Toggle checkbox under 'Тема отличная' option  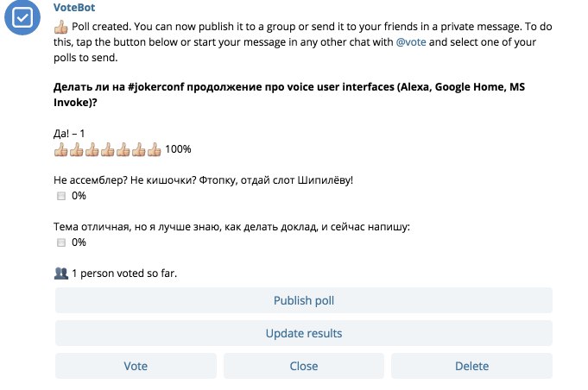point(61,242)
